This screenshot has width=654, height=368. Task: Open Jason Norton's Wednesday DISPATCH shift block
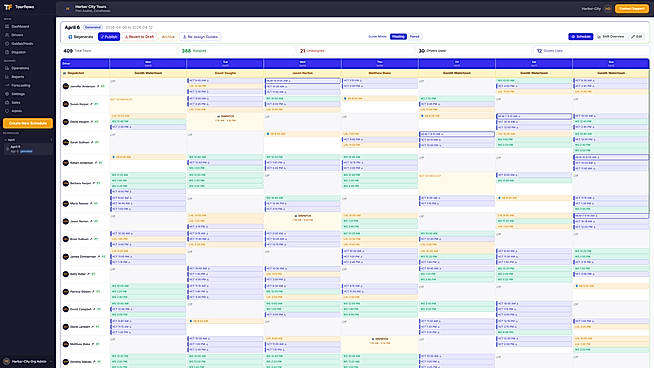coord(302,221)
